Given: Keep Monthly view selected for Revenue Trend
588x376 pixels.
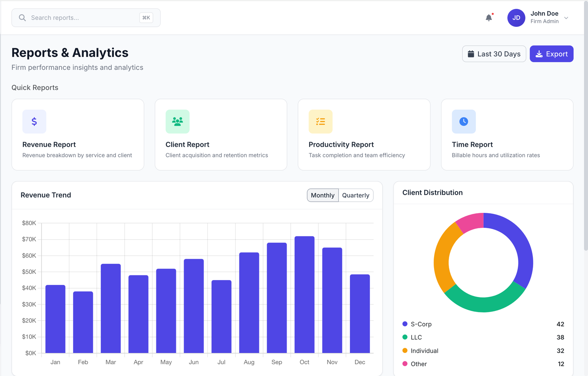Looking at the screenshot, I should 322,195.
